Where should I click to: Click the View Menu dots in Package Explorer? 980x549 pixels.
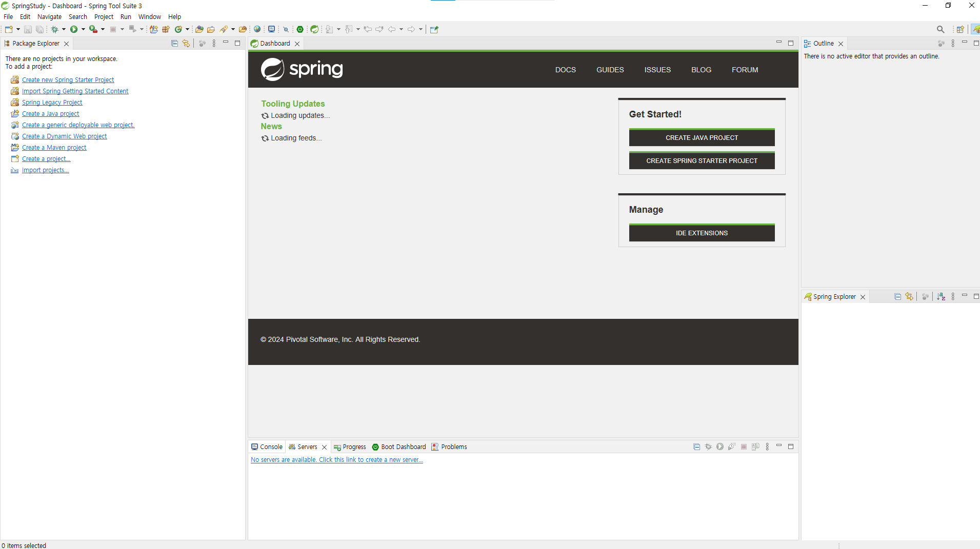pyautogui.click(x=214, y=44)
